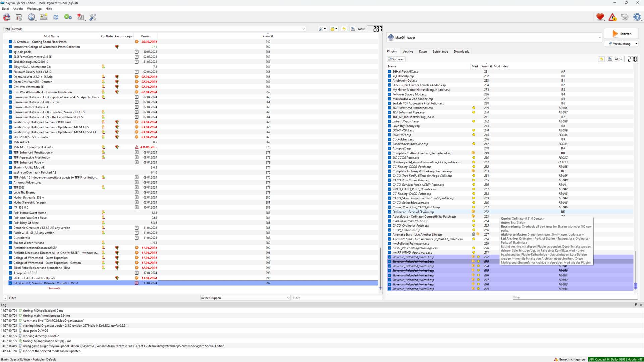Open the tools puzzle-piece icon
The image size is (644, 362).
80,17
